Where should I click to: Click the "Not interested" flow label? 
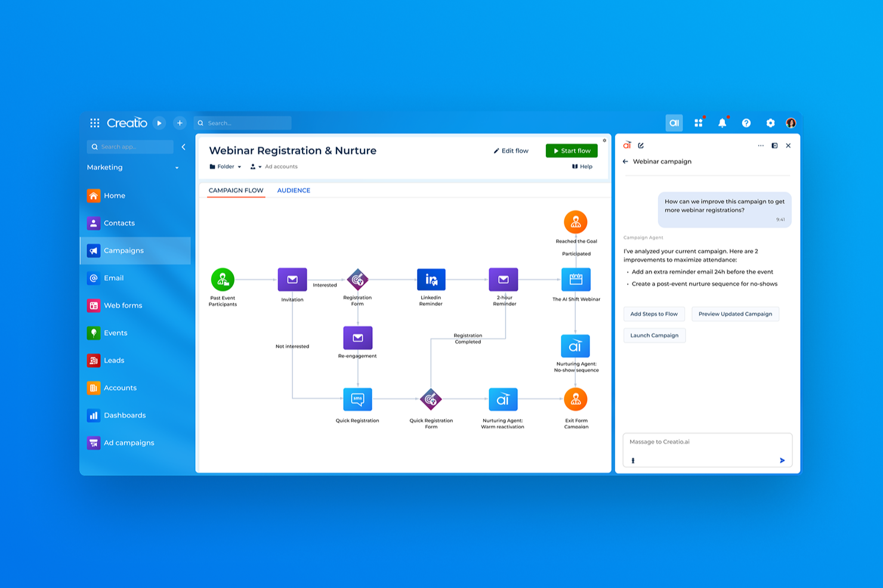click(x=292, y=346)
